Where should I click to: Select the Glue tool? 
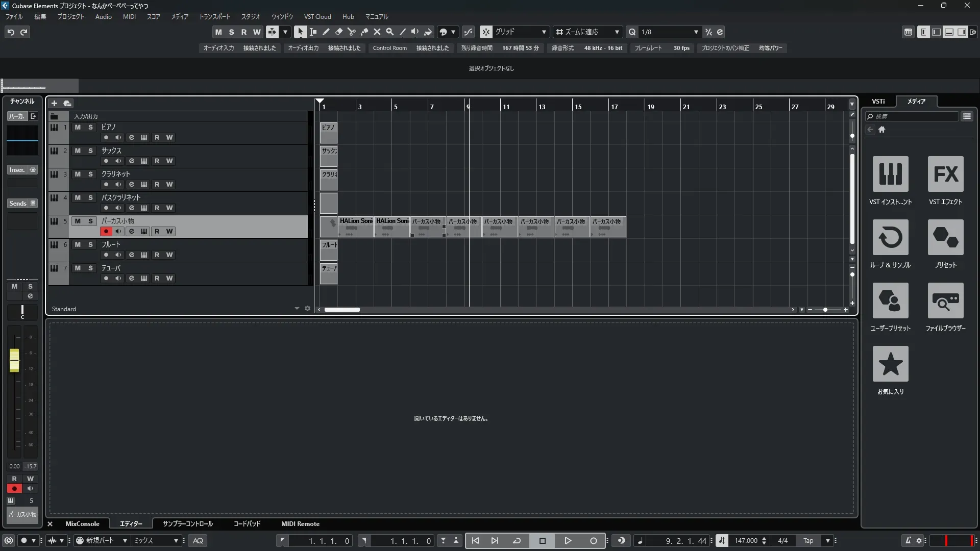click(x=364, y=32)
